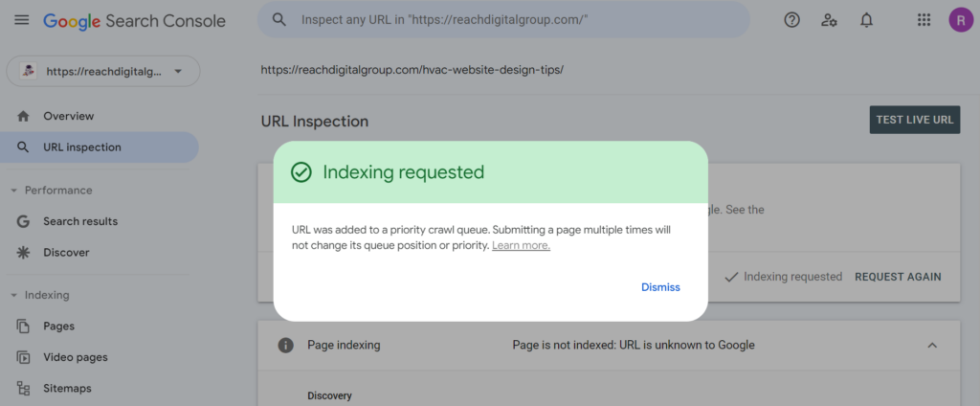
Task: Click the Video pages icon
Action: pos(23,358)
